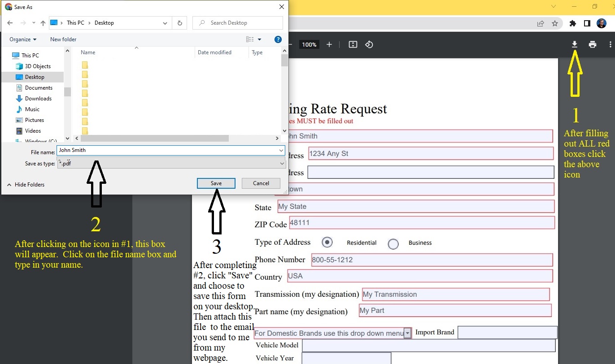The width and height of the screenshot is (615, 364).
Task: Click the PDF download icon
Action: coord(574,44)
